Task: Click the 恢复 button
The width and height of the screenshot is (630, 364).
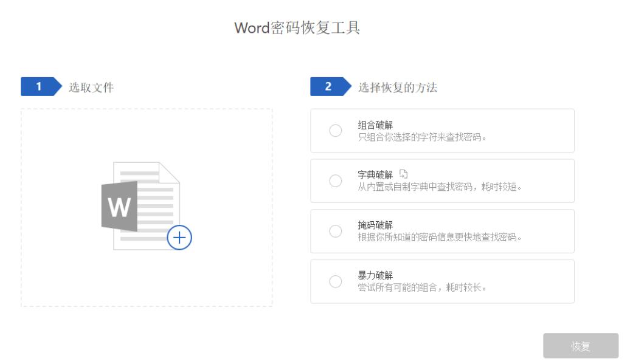Action: 581,346
